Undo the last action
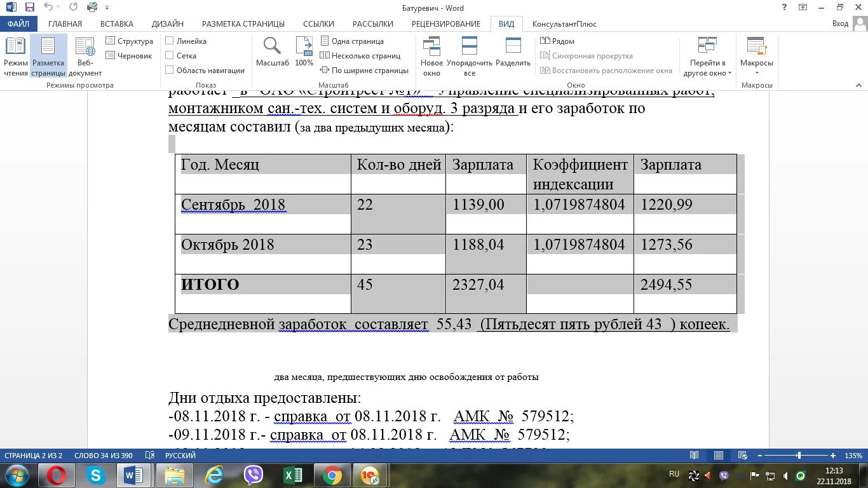 48,8
